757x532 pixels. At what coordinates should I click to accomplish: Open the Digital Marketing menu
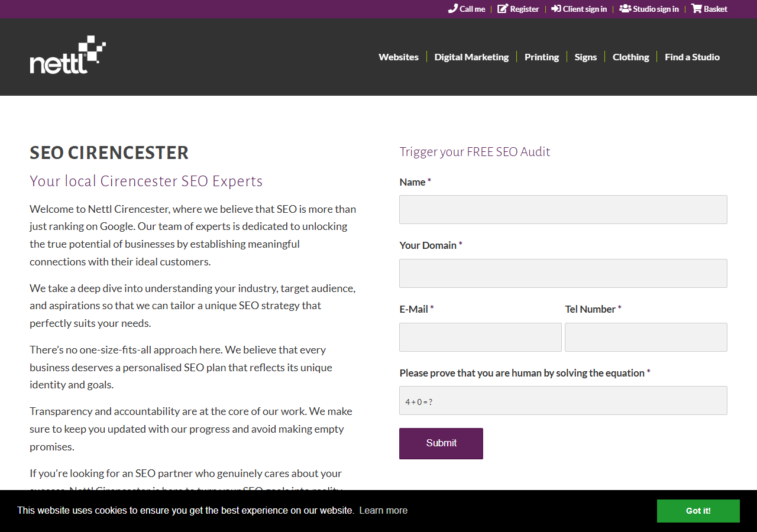pos(471,57)
